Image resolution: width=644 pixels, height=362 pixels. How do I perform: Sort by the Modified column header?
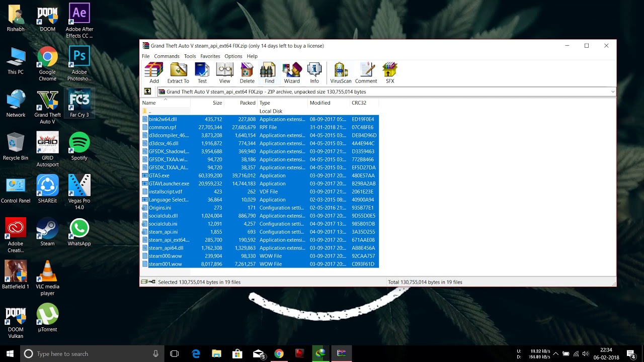click(329, 103)
